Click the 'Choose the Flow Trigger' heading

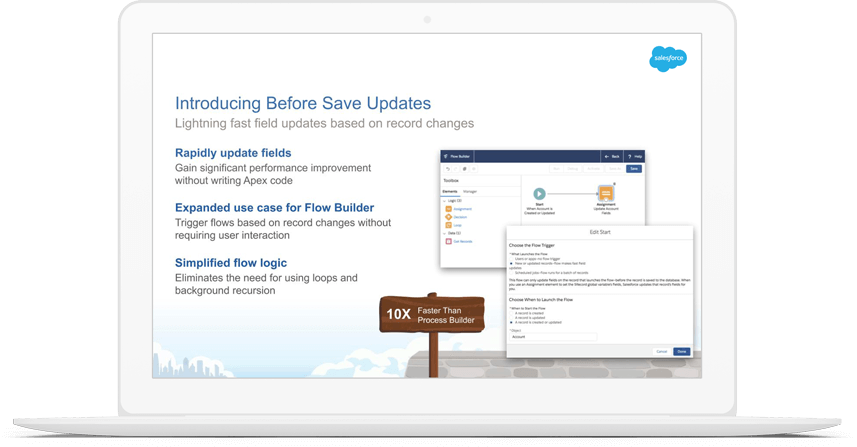point(532,245)
